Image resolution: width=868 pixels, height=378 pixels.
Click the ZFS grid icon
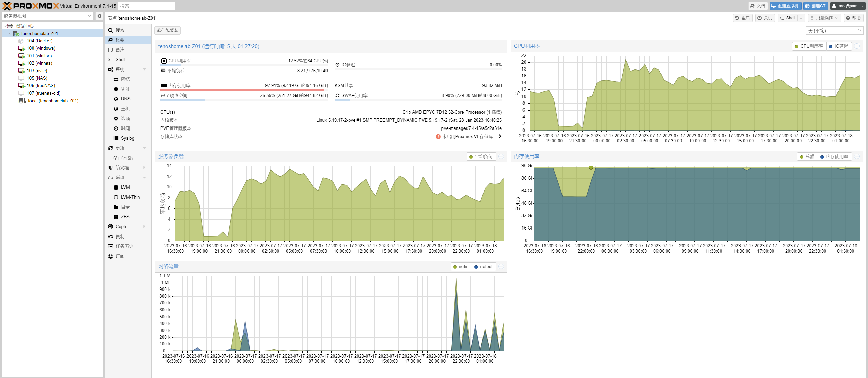(116, 217)
